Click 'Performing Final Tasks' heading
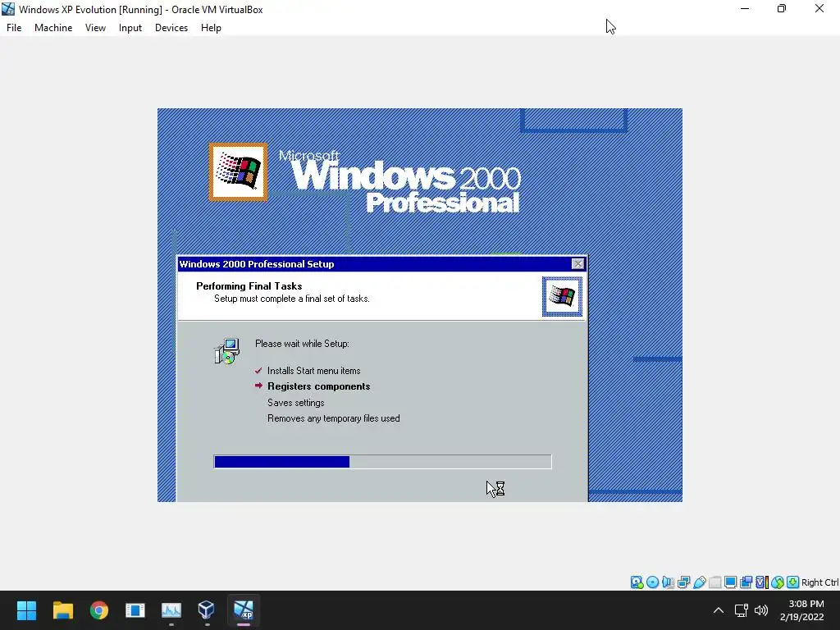Image resolution: width=840 pixels, height=630 pixels. [249, 286]
